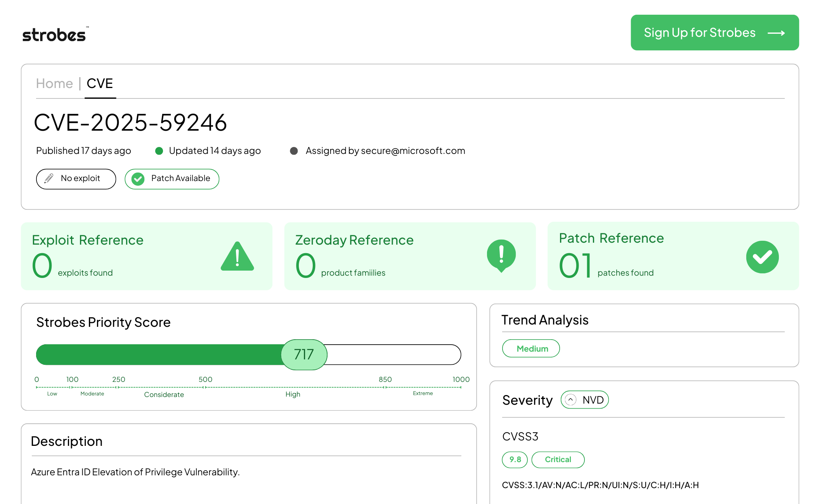The width and height of the screenshot is (820, 504).
Task: Select the 9.8 CVSS3 score badge
Action: tap(515, 459)
